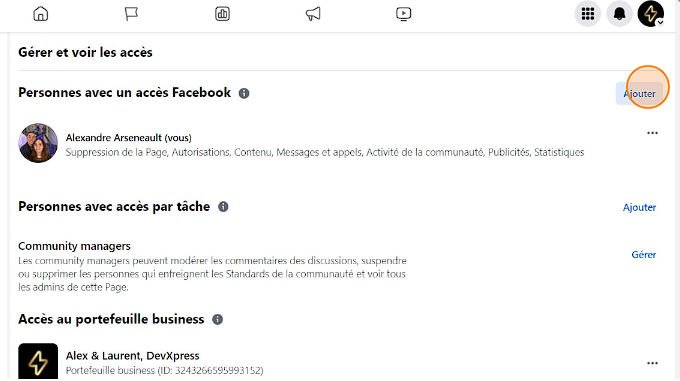Viewport: 680px width, 381px height.
Task: Click Ajouter for Facebook access people
Action: [x=639, y=94]
